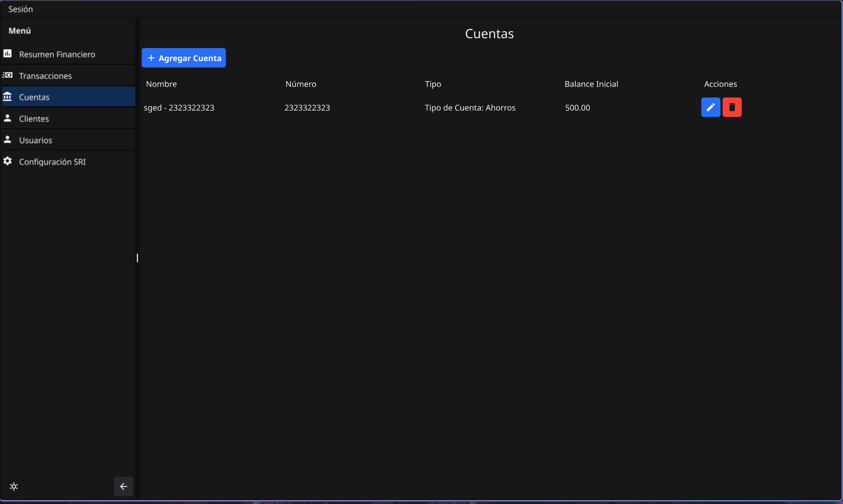
Task: Click the Clientes person icon
Action: [7, 118]
